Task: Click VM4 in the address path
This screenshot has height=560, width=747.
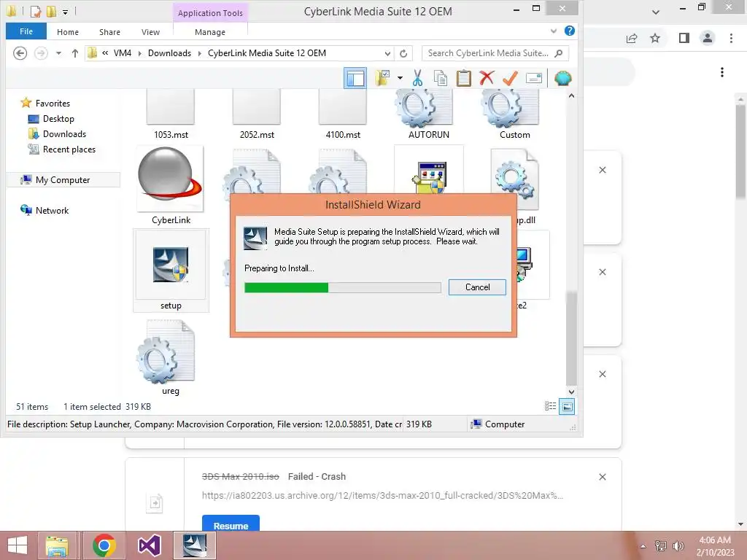Action: click(123, 53)
